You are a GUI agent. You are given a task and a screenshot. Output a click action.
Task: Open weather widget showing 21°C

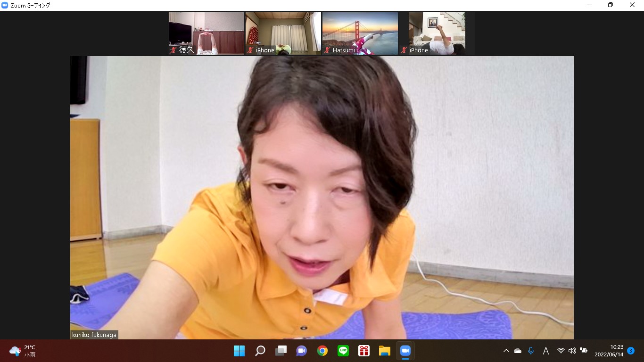coord(23,351)
